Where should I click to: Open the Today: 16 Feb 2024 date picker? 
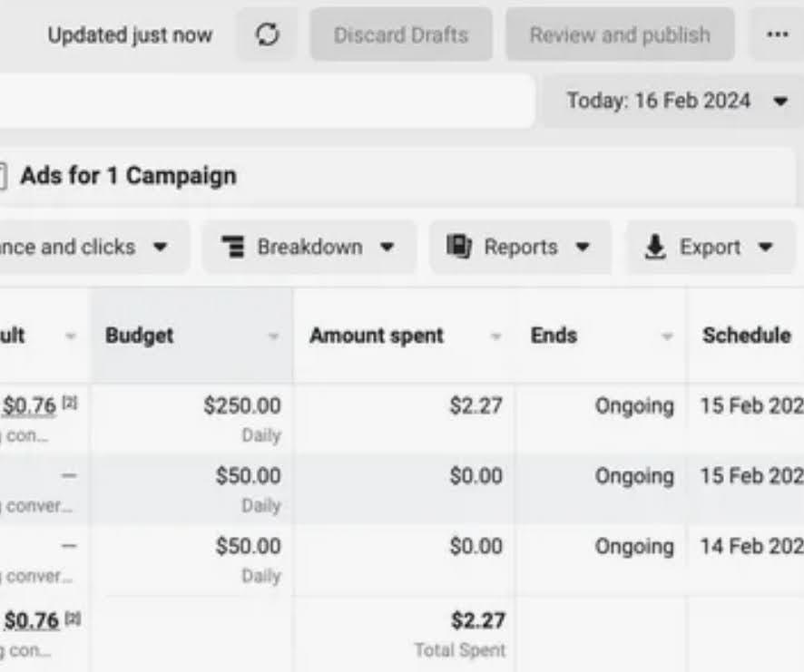click(676, 101)
